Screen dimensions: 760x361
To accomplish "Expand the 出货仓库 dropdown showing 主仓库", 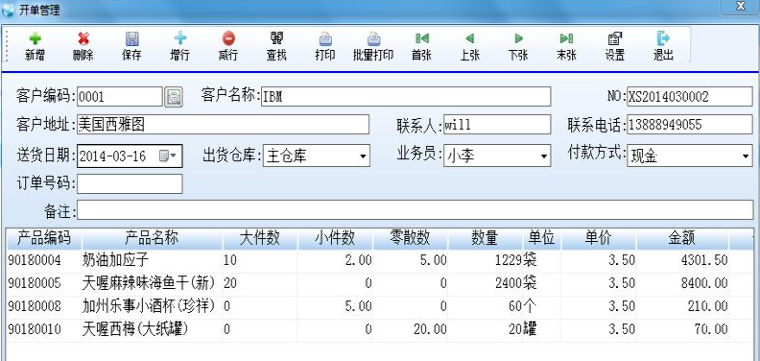I will coord(363,157).
